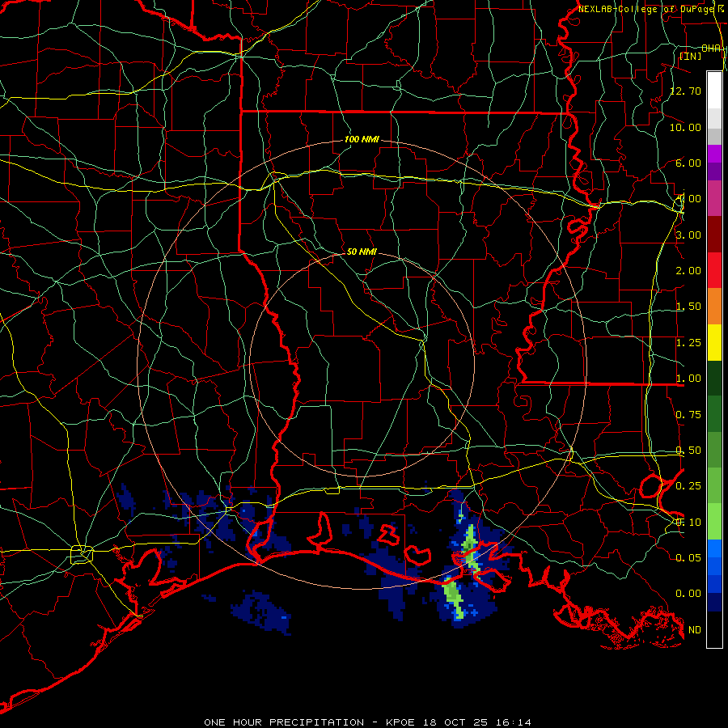Screen dimensions: 728x728
Task: Click the '2.00' legend value
Action: coord(688,271)
